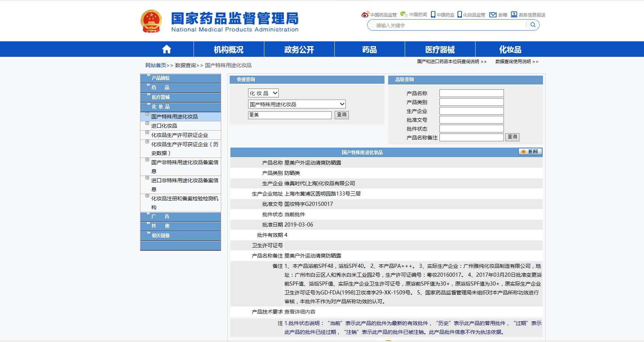Click 查询 button in quick search
This screenshot has width=644, height=342.
coord(341,115)
